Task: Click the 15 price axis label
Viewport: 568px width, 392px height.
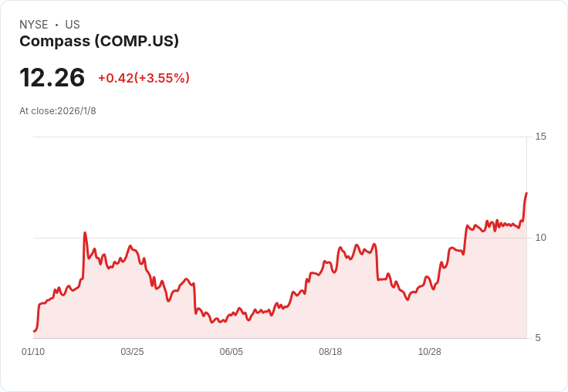Action: coord(540,137)
